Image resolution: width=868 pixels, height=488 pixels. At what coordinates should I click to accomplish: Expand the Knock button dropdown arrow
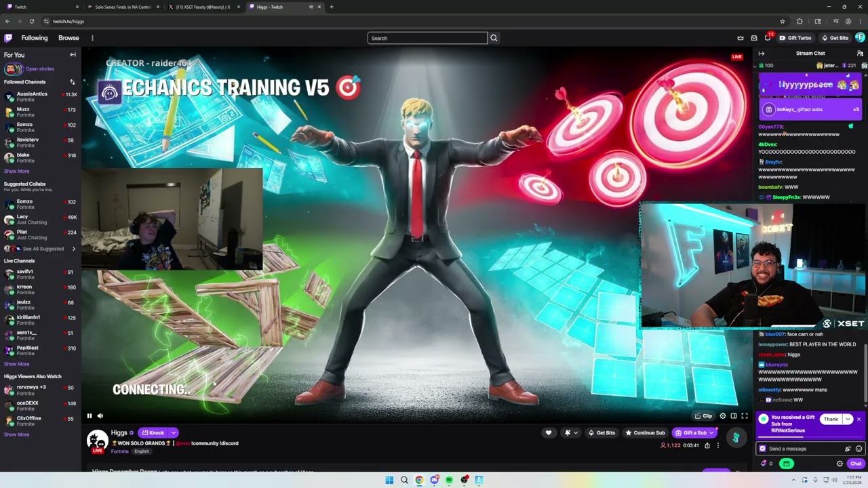(174, 432)
